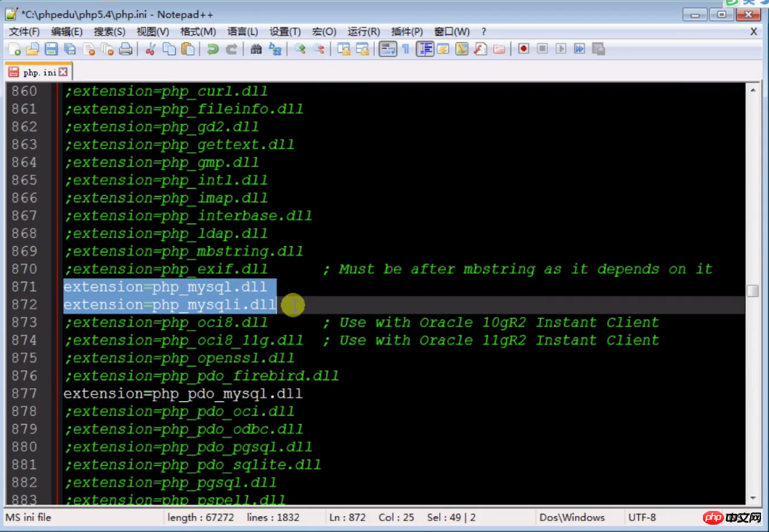The height and width of the screenshot is (532, 769).
Task: Expand the 设置(T) settings menu
Action: (x=285, y=31)
